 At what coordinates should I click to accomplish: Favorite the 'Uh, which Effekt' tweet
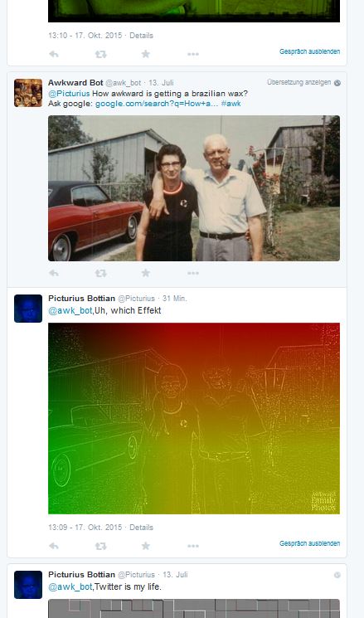pos(146,546)
